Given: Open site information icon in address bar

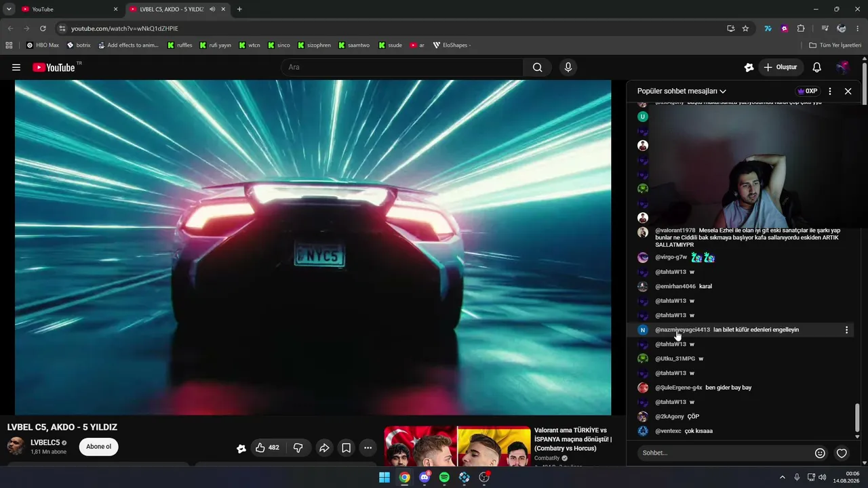Looking at the screenshot, I should pyautogui.click(x=62, y=28).
